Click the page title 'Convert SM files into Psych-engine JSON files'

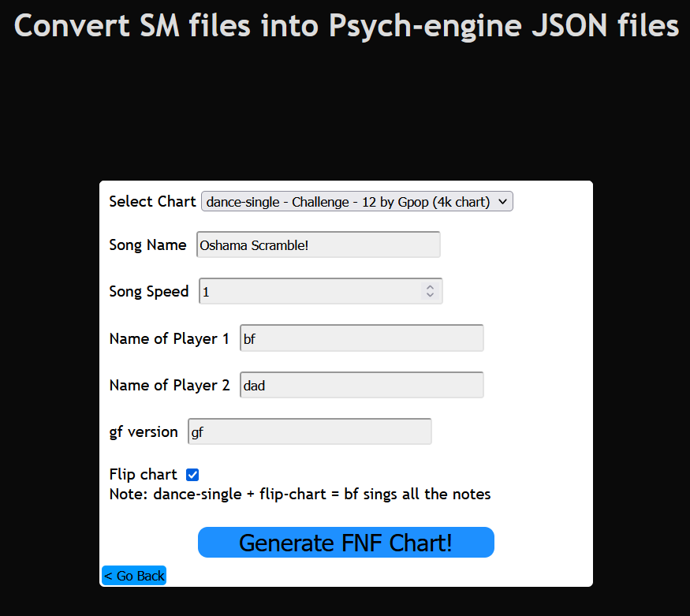(x=346, y=25)
